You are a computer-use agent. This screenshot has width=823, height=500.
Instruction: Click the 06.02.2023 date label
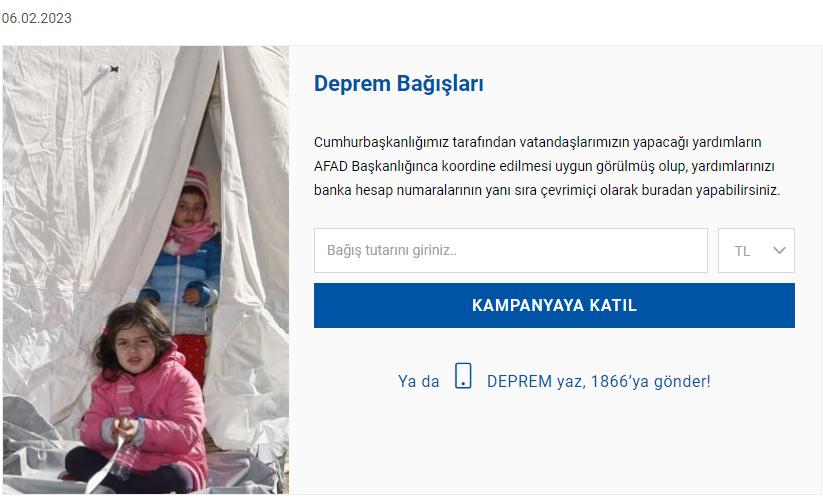click(36, 18)
